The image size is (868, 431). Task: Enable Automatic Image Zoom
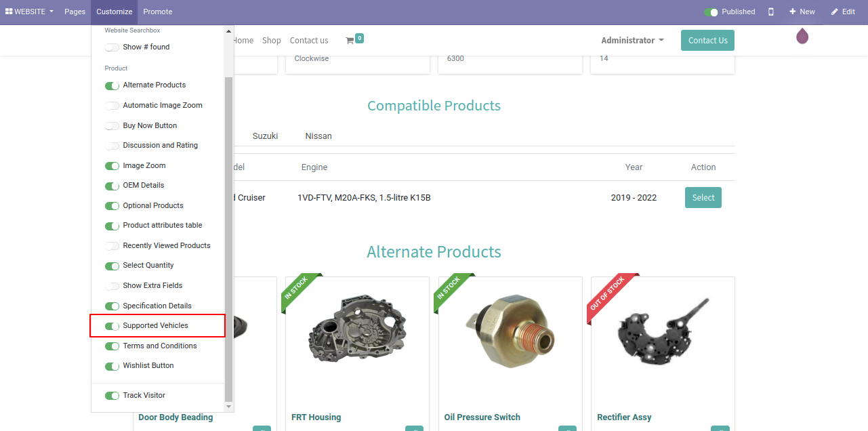pyautogui.click(x=112, y=106)
